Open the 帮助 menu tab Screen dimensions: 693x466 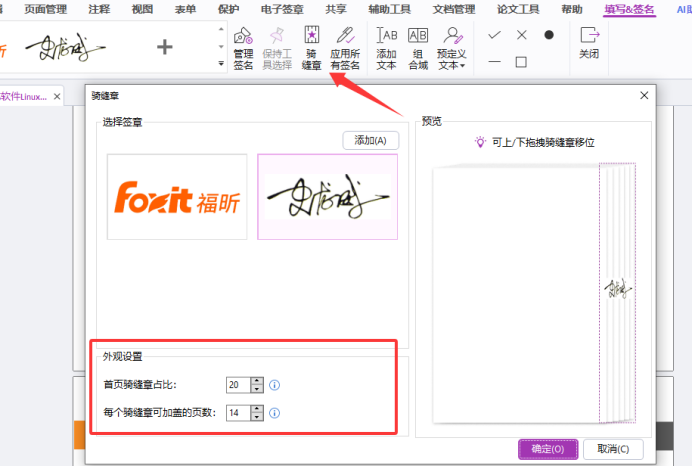[x=572, y=9]
